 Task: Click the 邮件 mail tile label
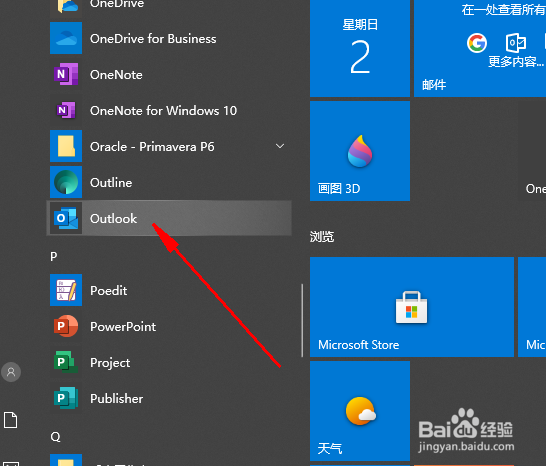[x=434, y=85]
